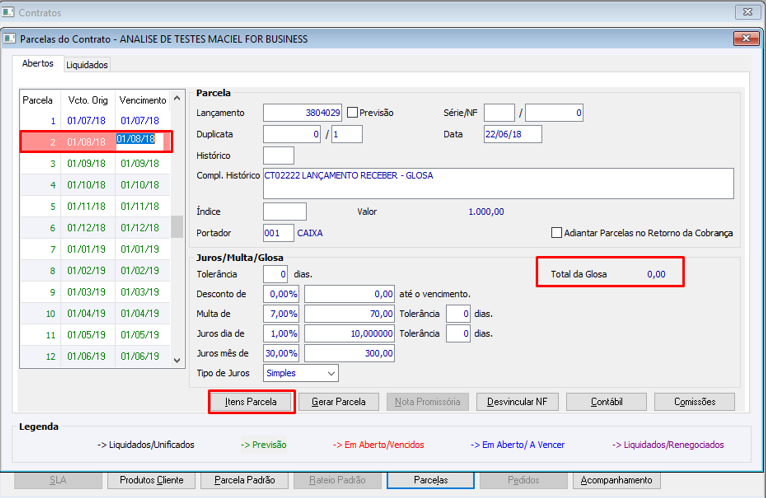The height and width of the screenshot is (498, 766).
Task: Select parcela 5 row due 01/11/18
Action: pyautogui.click(x=96, y=206)
